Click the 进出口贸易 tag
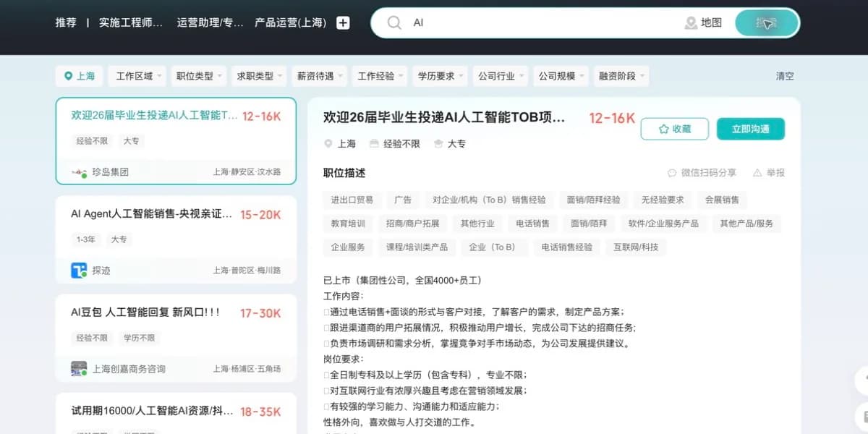The image size is (868, 434). [352, 200]
